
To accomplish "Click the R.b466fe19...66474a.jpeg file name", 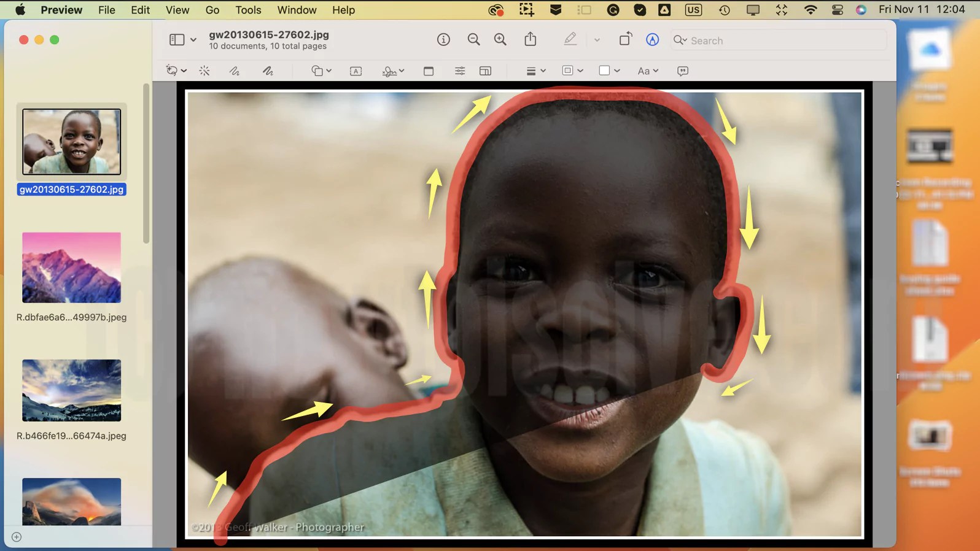I will tap(71, 436).
